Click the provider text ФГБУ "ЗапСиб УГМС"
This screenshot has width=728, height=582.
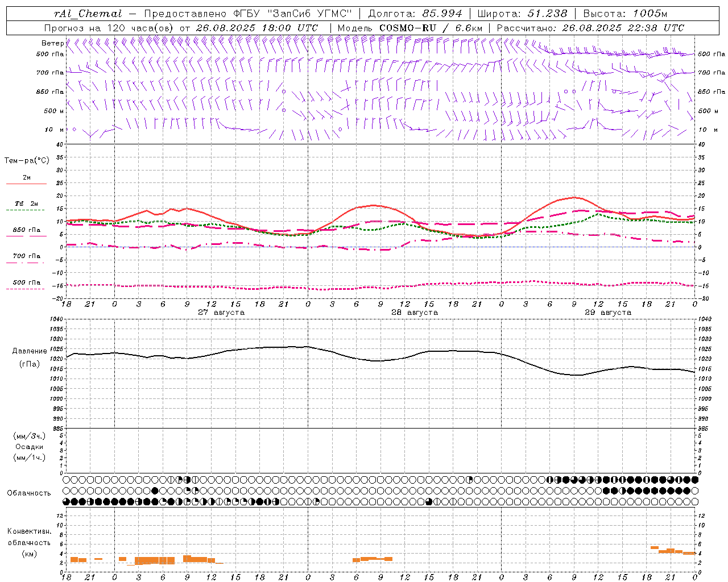pos(293,14)
